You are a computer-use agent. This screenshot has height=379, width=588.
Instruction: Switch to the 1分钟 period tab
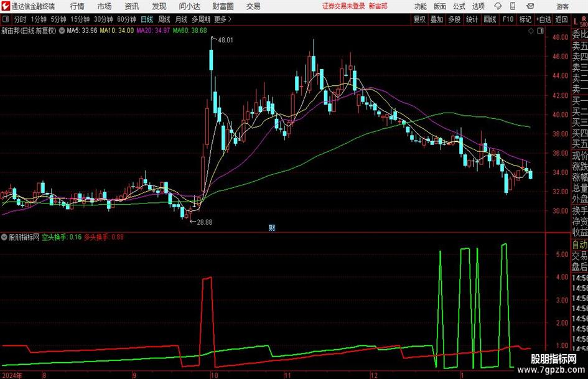[39, 19]
